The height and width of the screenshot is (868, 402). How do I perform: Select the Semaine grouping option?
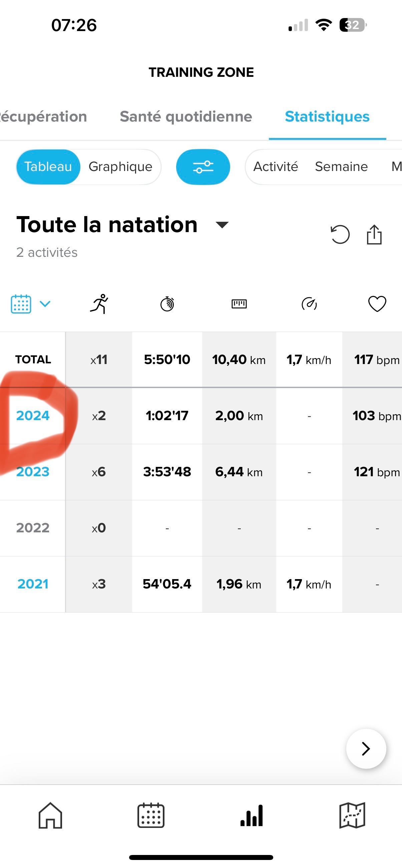[x=341, y=167]
